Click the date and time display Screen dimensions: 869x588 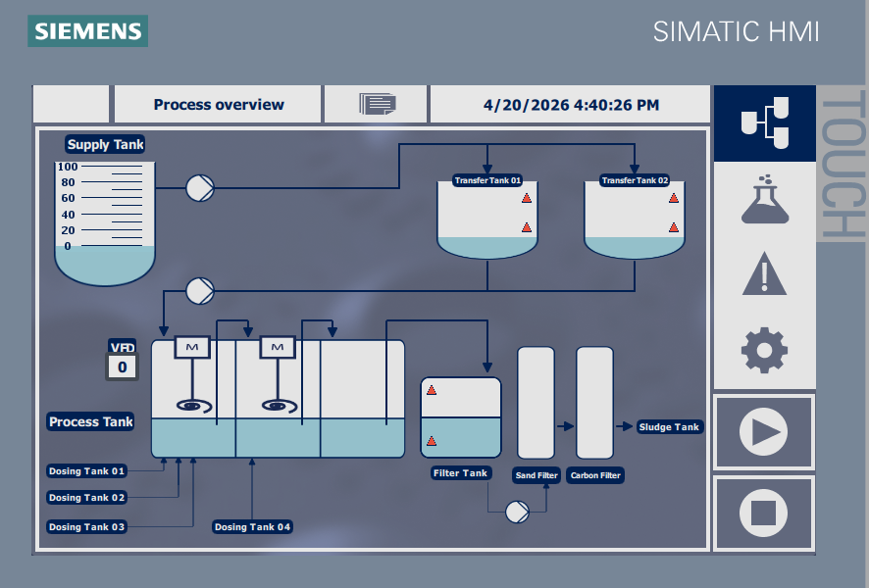(x=571, y=105)
